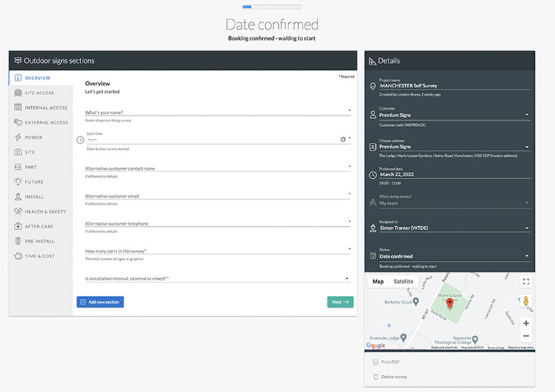Go to the Site Access section
This screenshot has height=392, width=555.
click(40, 93)
